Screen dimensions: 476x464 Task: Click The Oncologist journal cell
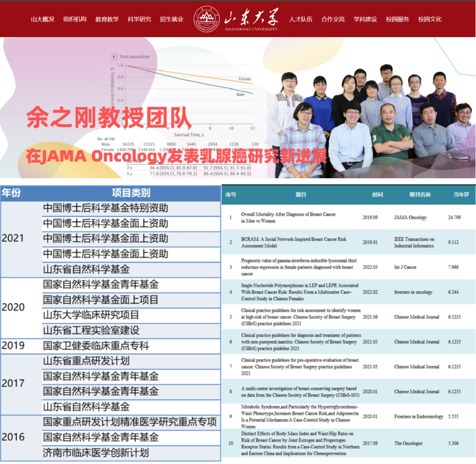tap(408, 443)
